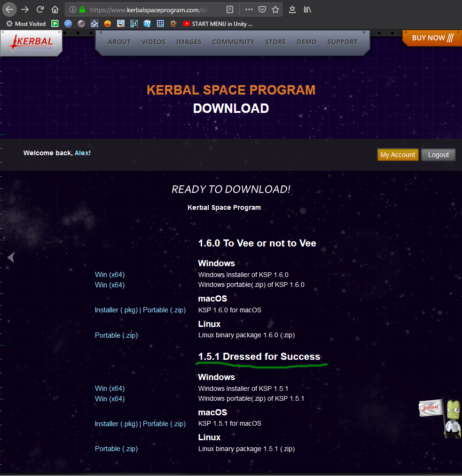Download Linux Portable (.zip) for 1.5.1
The height and width of the screenshot is (476, 462).
pos(116,449)
